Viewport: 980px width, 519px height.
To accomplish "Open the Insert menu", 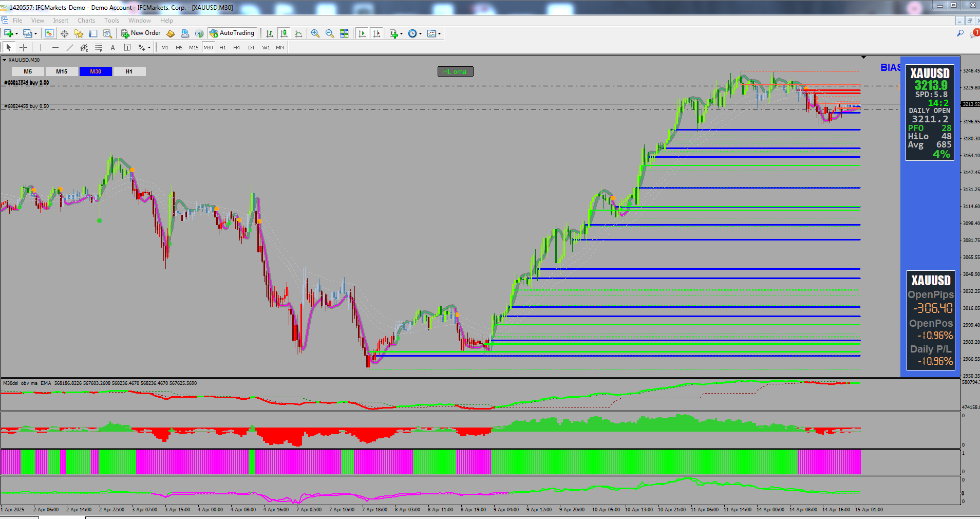I will [61, 21].
